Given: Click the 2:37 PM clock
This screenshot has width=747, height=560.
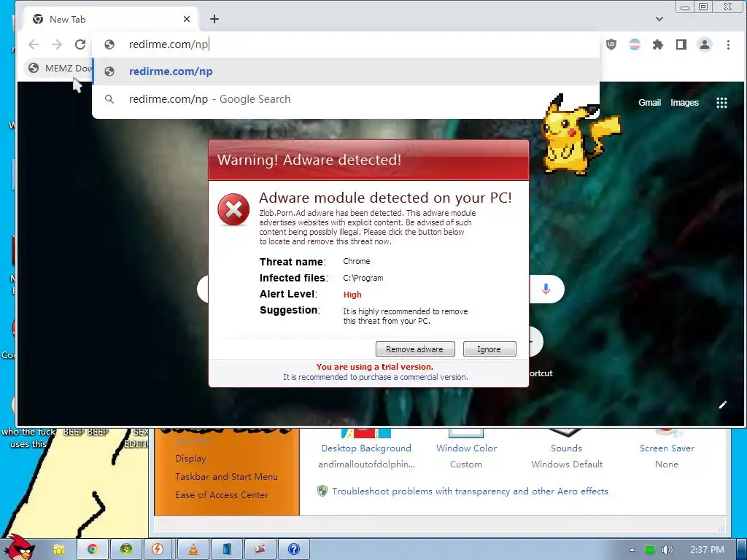Looking at the screenshot, I should point(707,550).
